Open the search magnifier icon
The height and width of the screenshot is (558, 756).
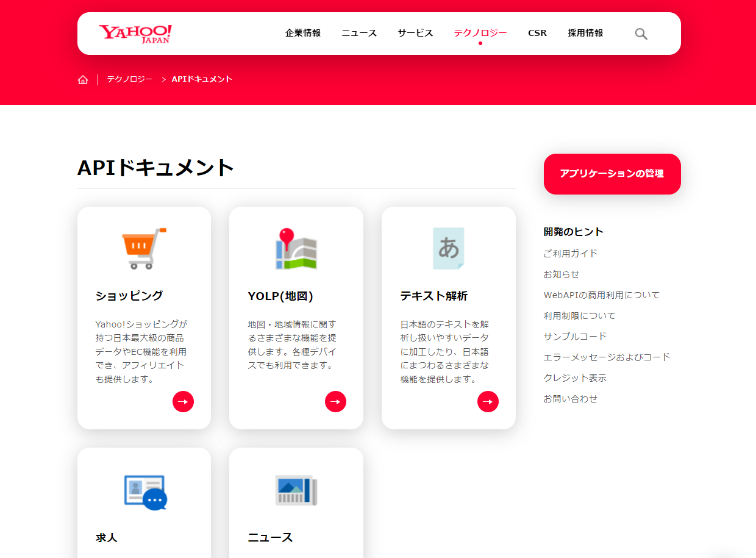click(641, 34)
